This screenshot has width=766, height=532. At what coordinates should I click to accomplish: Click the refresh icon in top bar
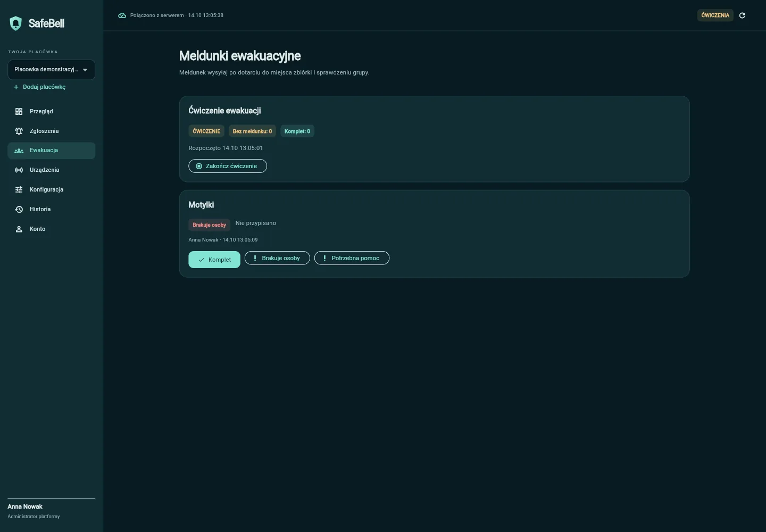click(x=742, y=15)
